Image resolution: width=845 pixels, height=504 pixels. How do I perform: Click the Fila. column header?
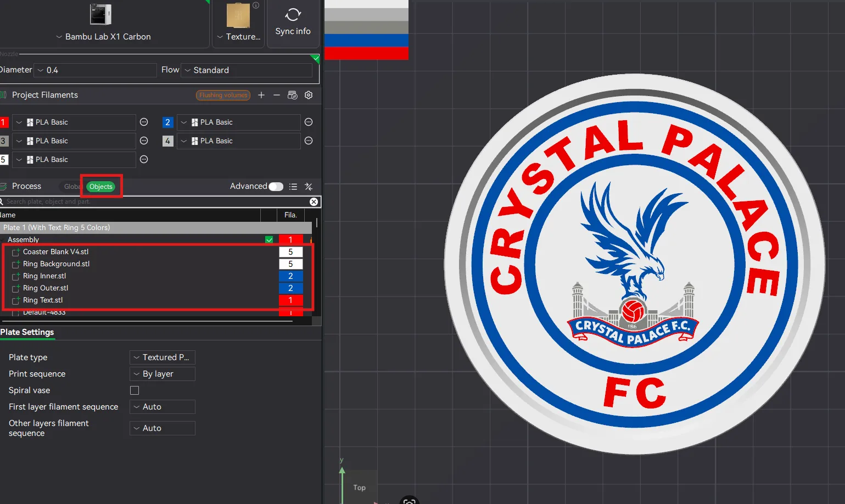tap(290, 215)
